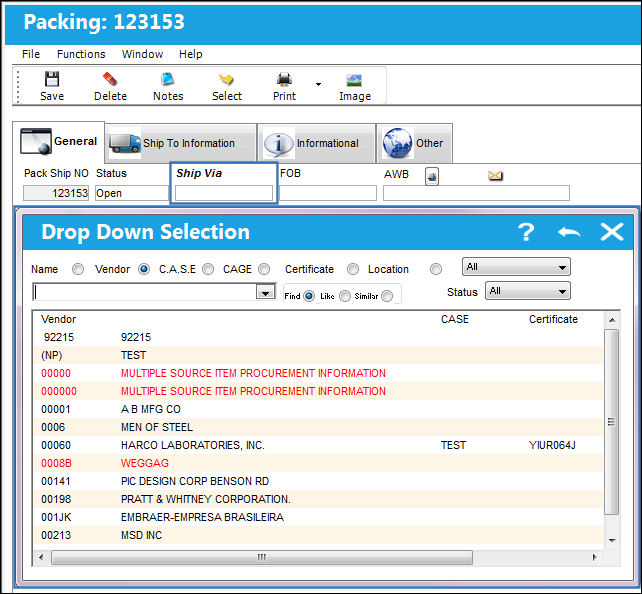Click the envelope email icon
Screen dimensions: 642x594
point(495,176)
